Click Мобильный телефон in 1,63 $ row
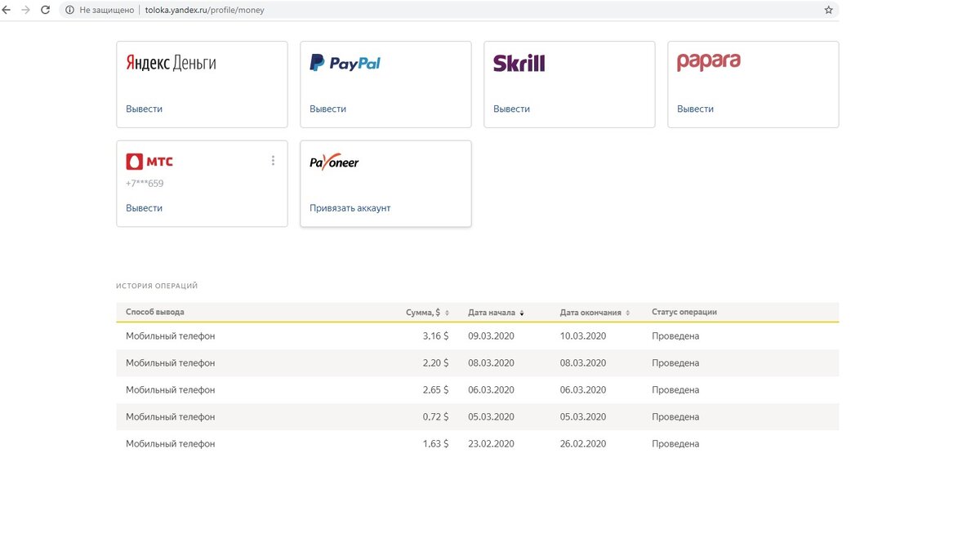This screenshot has height=551, width=980. pyautogui.click(x=171, y=444)
